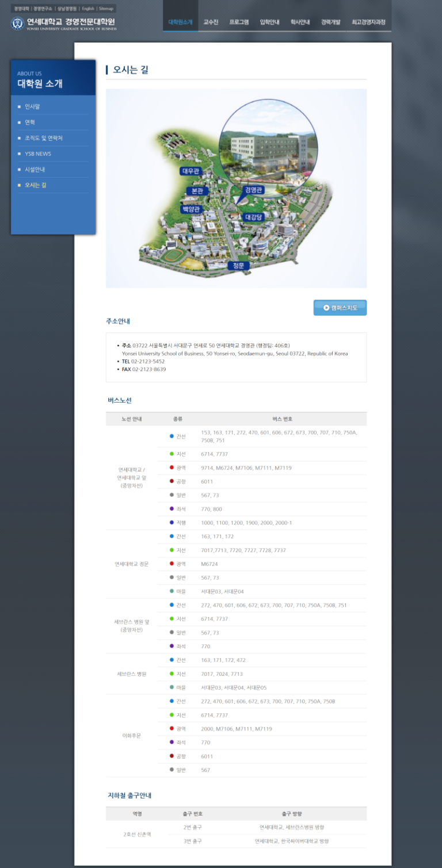Image resolution: width=442 pixels, height=868 pixels.
Task: Open the 입학안내 navigation item
Action: point(269,22)
